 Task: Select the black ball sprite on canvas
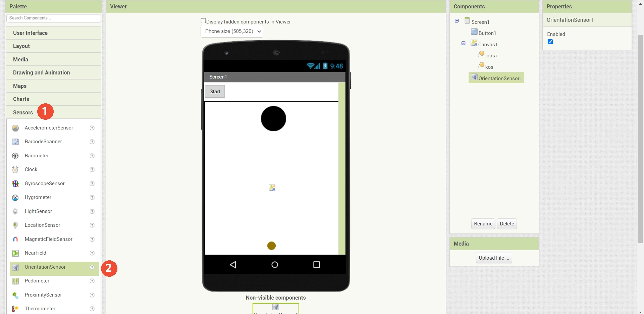[273, 118]
